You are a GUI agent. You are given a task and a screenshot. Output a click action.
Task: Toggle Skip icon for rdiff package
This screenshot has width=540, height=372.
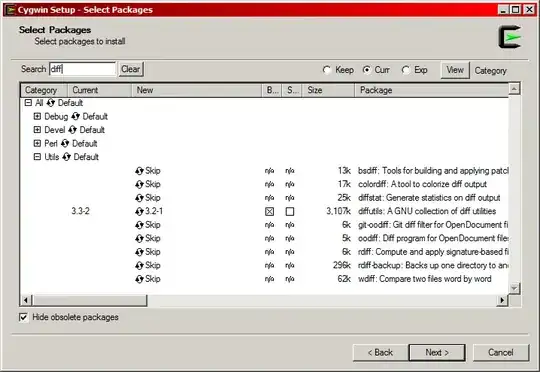coord(139,252)
